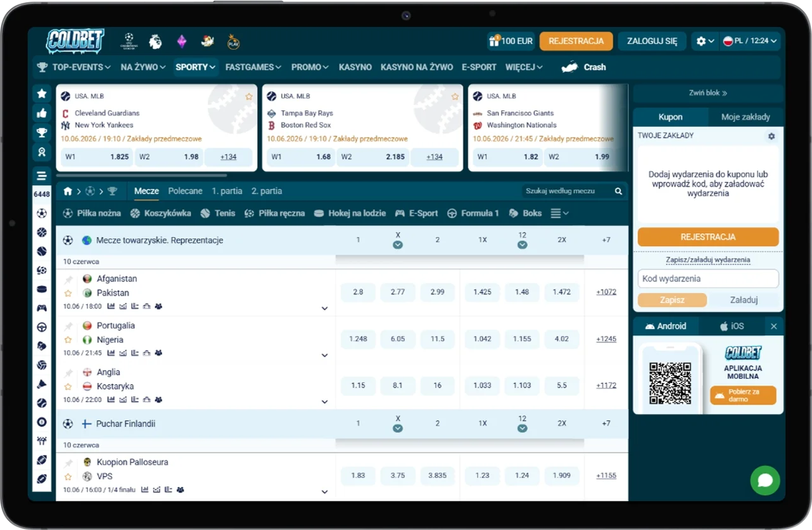
Task: Star the Afganistan vs Pakistan match
Action: (68, 293)
